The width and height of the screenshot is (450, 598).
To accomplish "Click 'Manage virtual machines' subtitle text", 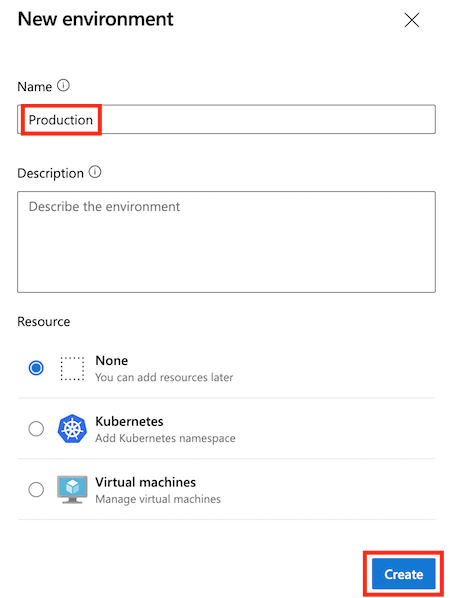I will tap(158, 499).
